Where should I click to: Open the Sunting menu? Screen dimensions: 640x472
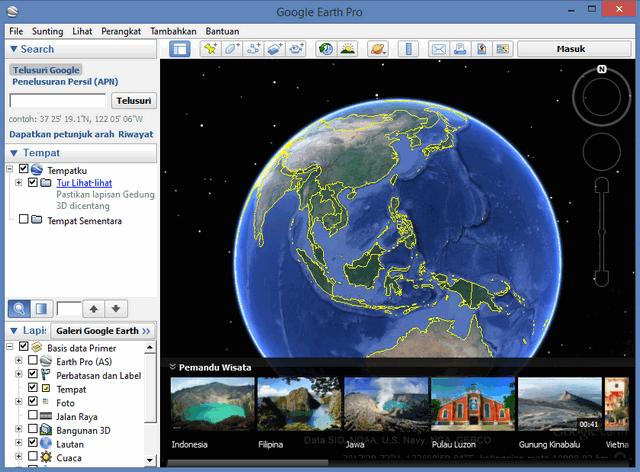(x=47, y=31)
